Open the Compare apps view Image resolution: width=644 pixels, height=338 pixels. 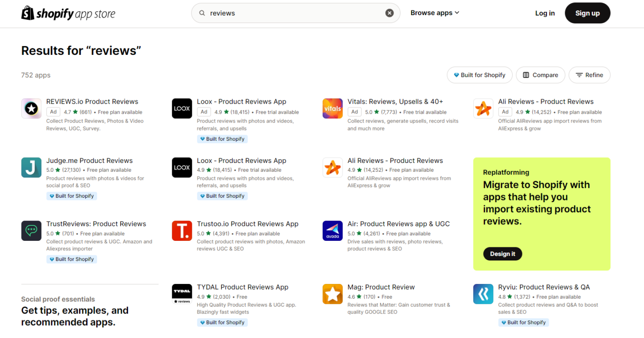point(540,75)
